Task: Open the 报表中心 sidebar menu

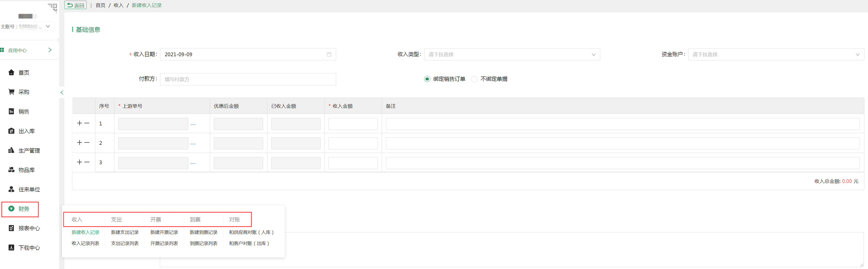Action: click(29, 228)
